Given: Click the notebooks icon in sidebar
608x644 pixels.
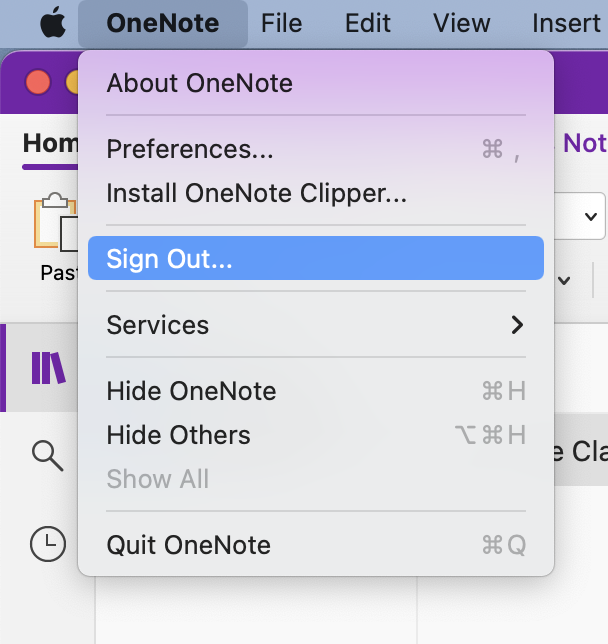Looking at the screenshot, I should [x=47, y=368].
